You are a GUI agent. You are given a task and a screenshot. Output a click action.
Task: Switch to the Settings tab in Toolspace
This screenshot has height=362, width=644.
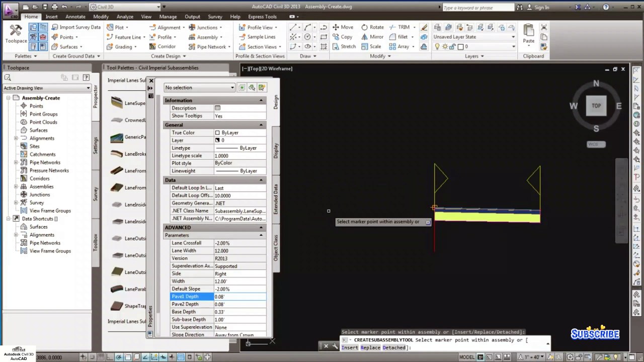(x=96, y=145)
